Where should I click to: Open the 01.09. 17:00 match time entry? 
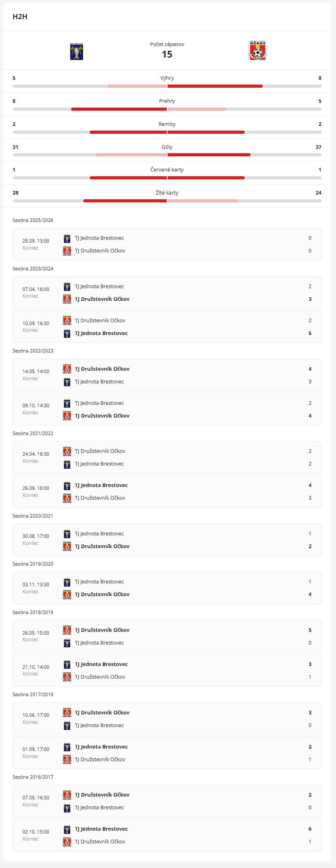[36, 749]
